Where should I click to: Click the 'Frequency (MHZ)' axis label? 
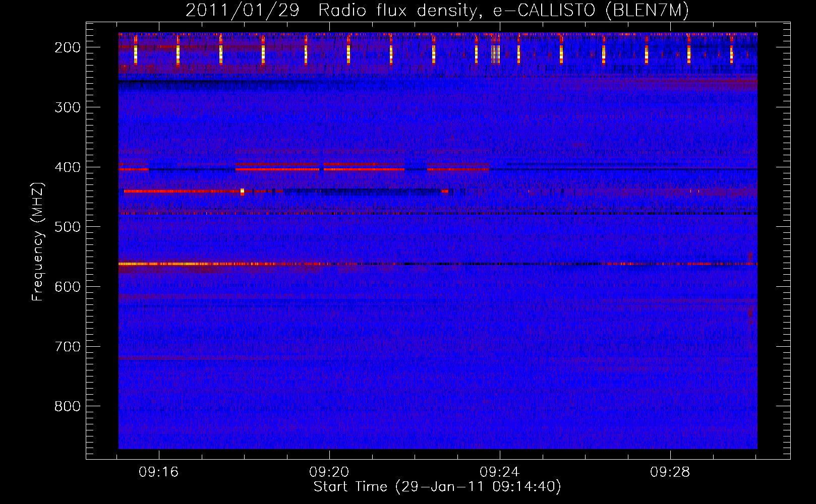38,242
